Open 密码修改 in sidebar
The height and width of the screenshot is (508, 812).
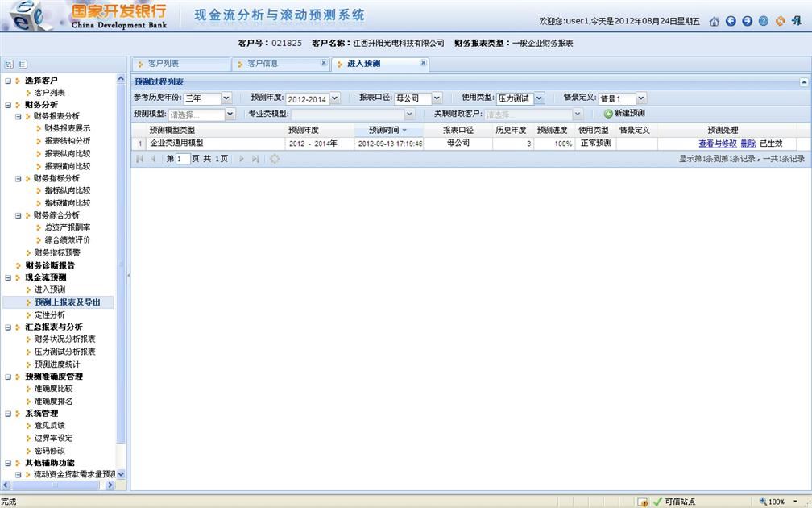50,451
